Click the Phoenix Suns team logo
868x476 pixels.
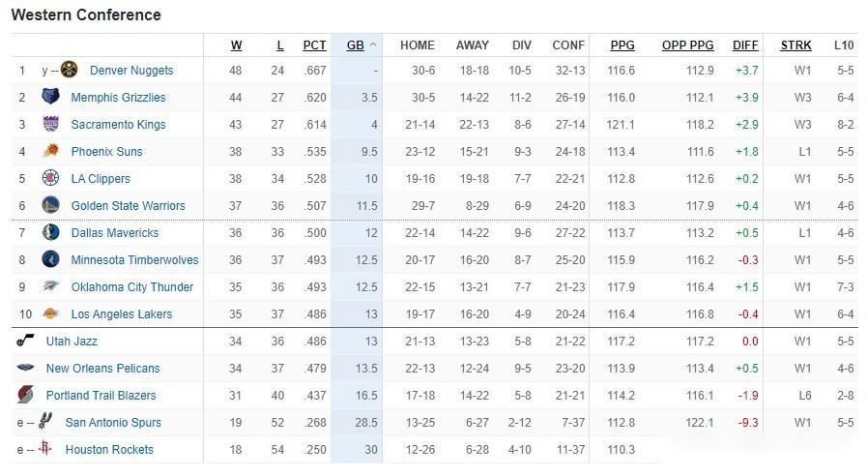pos(50,151)
